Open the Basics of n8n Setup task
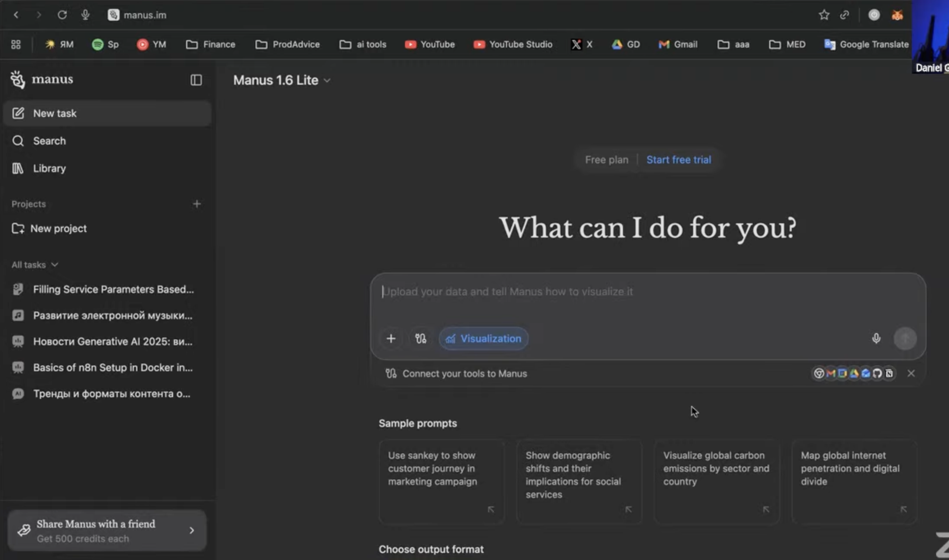 point(112,367)
